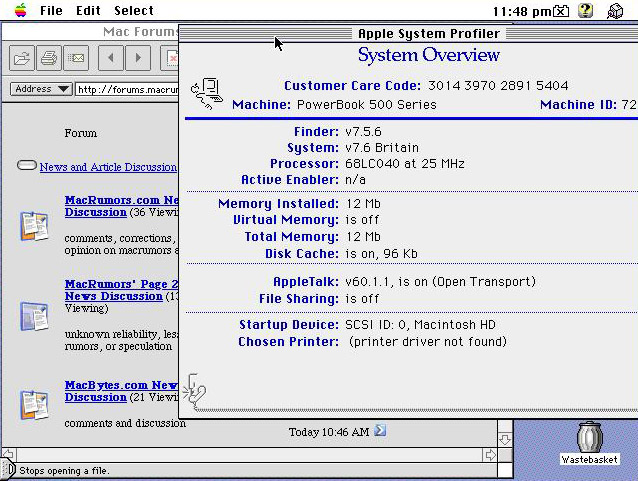
Task: Click the profiler figure icon at bottom left
Action: pyautogui.click(x=194, y=391)
